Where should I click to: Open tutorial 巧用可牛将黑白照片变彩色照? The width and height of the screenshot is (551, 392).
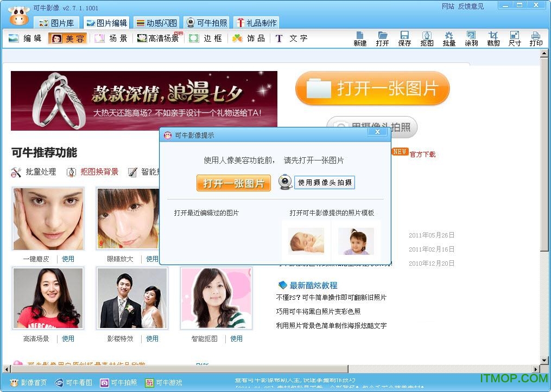click(x=318, y=312)
